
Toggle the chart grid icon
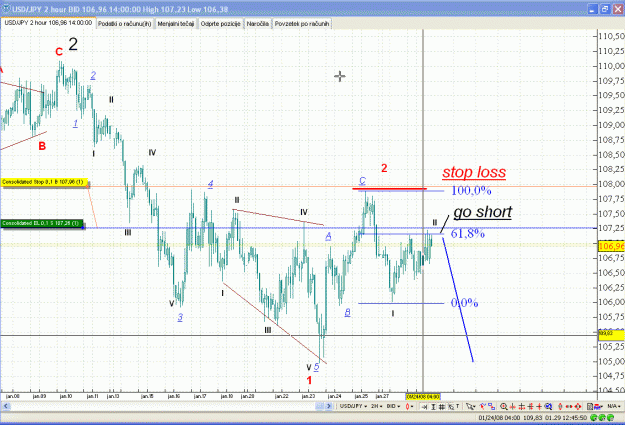click(x=442, y=407)
